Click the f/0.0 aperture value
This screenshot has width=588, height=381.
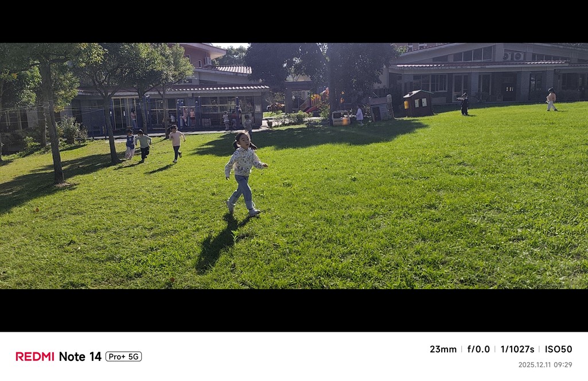tap(478, 349)
